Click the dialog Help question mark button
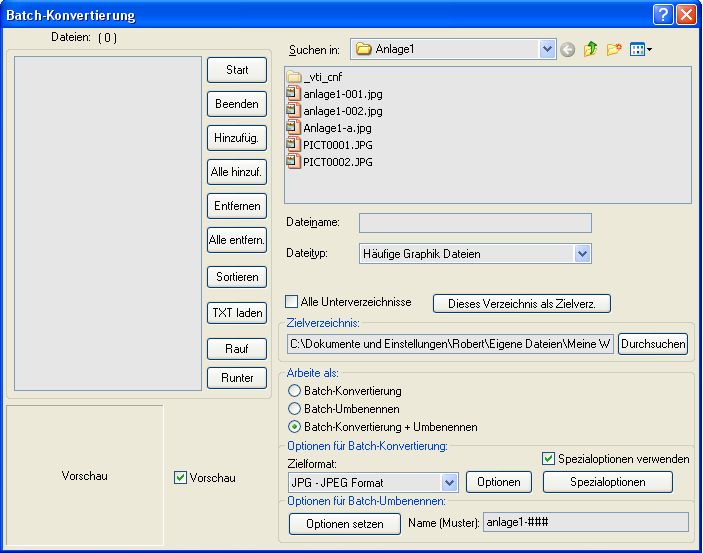Viewport: 703px width, 553px height. pos(663,15)
